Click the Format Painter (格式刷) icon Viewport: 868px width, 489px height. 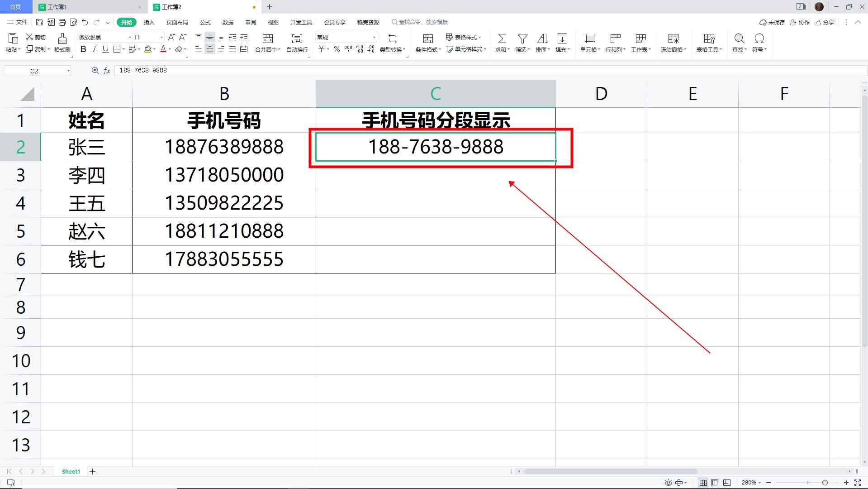[x=62, y=39]
